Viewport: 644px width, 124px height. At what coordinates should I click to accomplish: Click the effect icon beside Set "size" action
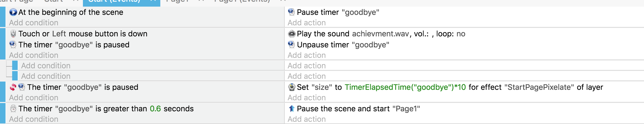[x=292, y=87]
